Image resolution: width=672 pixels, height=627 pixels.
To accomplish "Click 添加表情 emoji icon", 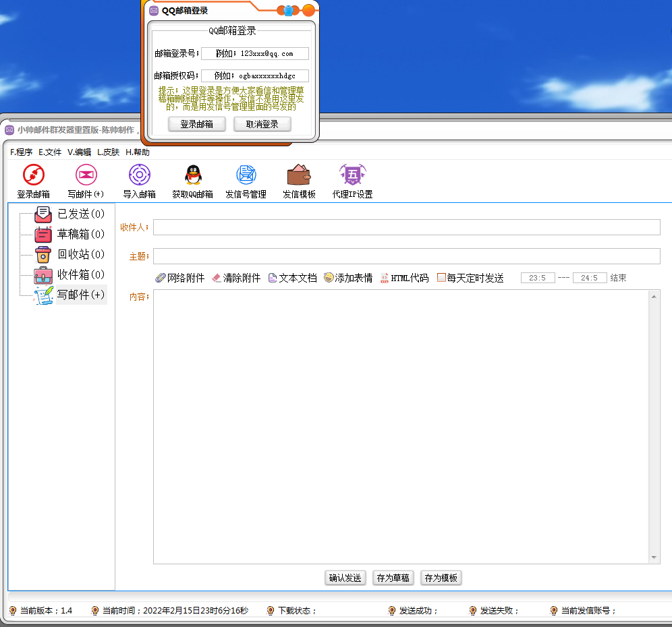I will (x=329, y=278).
